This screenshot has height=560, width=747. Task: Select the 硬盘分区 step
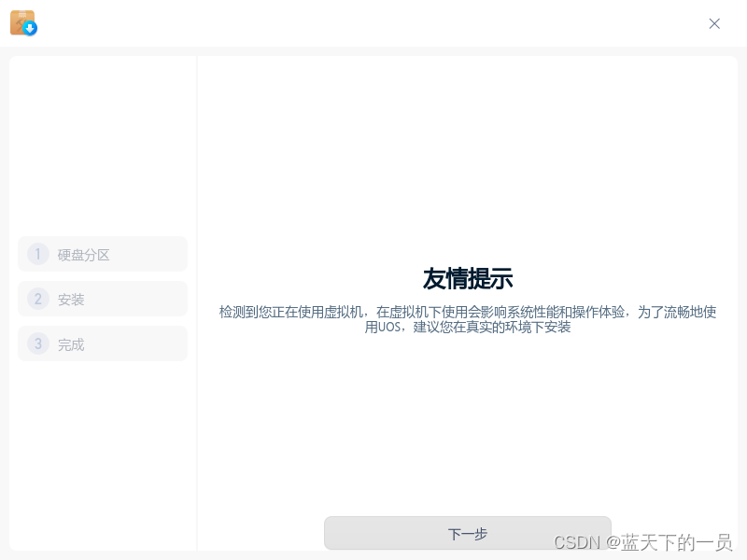(x=103, y=254)
